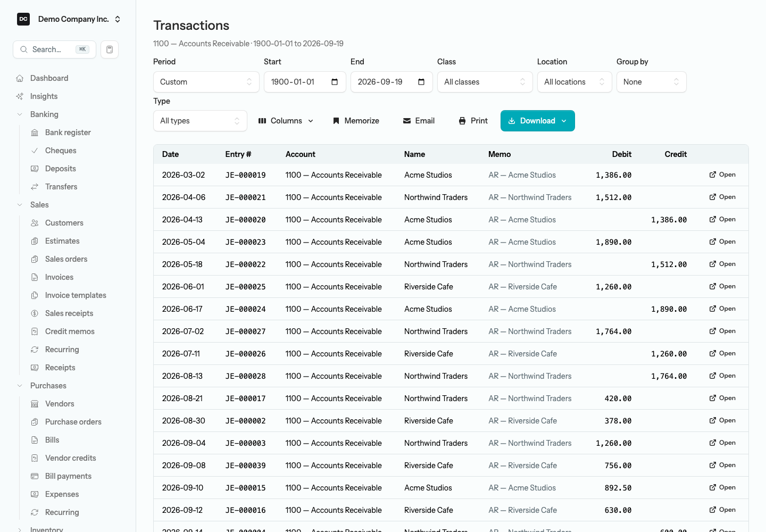Click the Customers people icon
The width and height of the screenshot is (766, 532).
tap(35, 223)
